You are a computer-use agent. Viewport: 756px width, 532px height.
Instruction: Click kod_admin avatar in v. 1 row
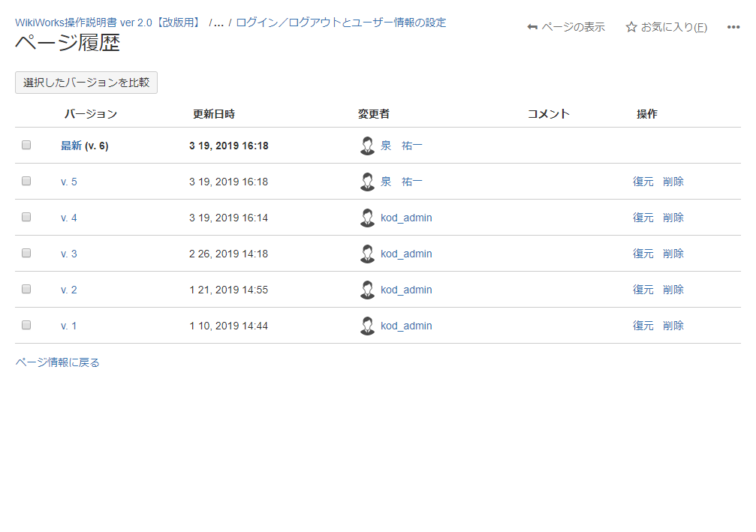click(x=367, y=326)
